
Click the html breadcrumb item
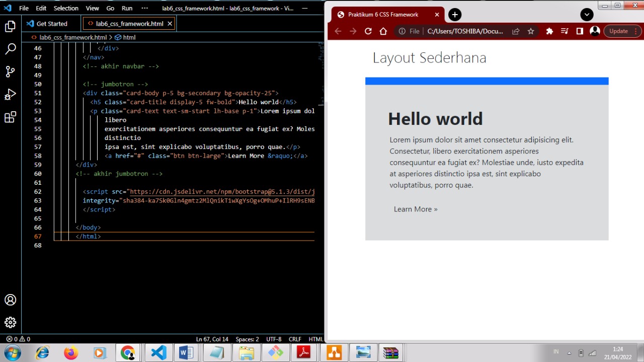tap(125, 37)
